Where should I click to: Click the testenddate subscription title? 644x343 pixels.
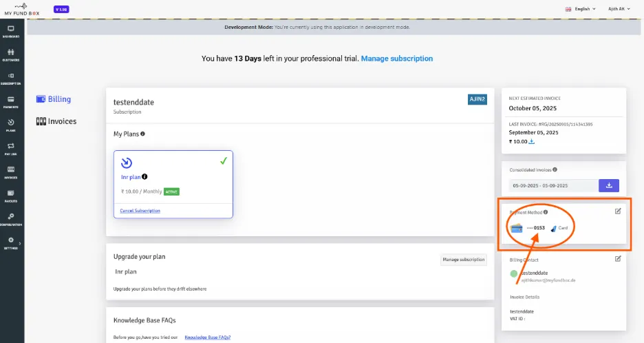pos(133,102)
